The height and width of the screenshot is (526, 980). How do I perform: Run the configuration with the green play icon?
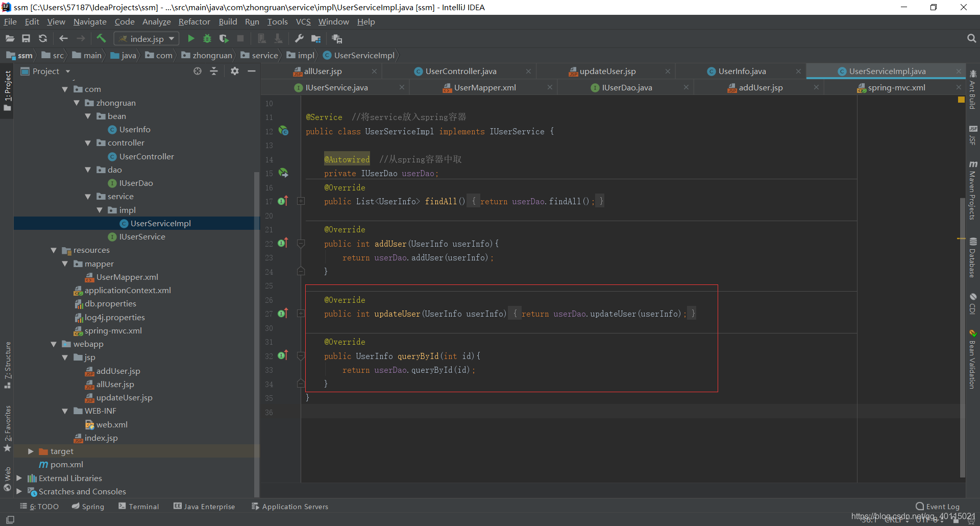[x=191, y=38]
